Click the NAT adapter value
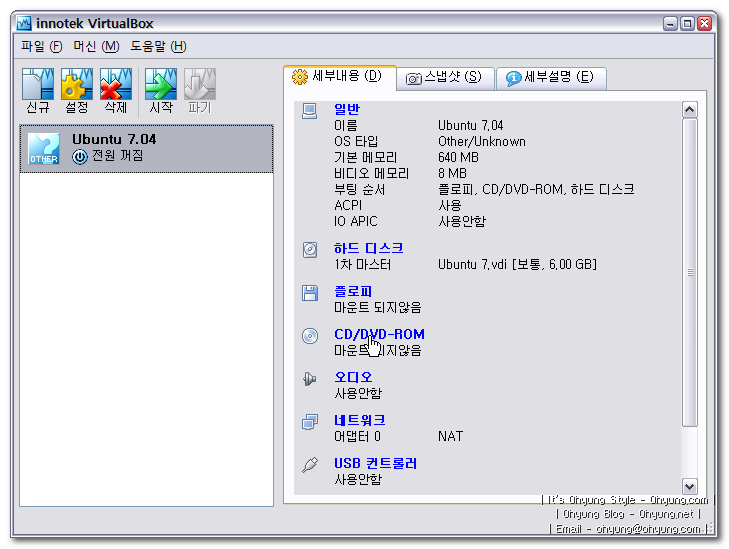This screenshot has height=549, width=729. pos(451,437)
